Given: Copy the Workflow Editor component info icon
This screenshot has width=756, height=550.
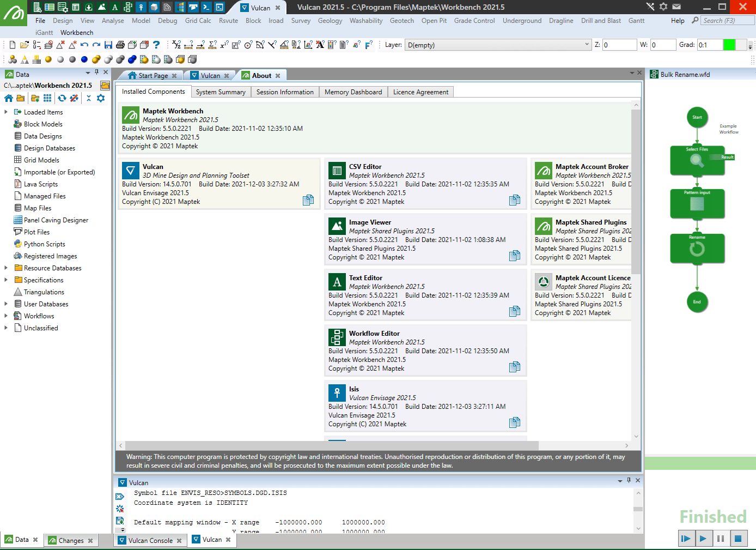Looking at the screenshot, I should coord(515,367).
